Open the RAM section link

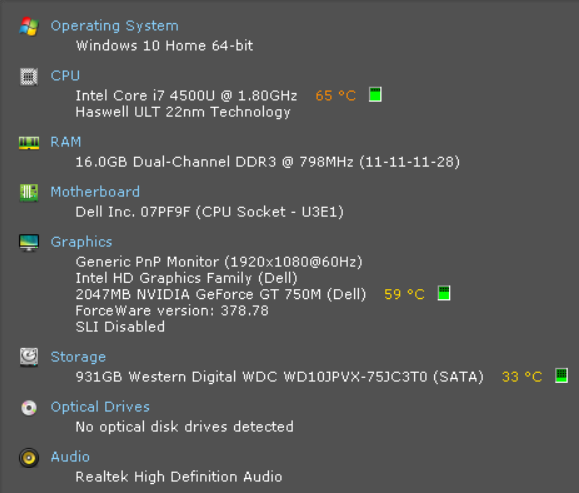click(x=66, y=142)
